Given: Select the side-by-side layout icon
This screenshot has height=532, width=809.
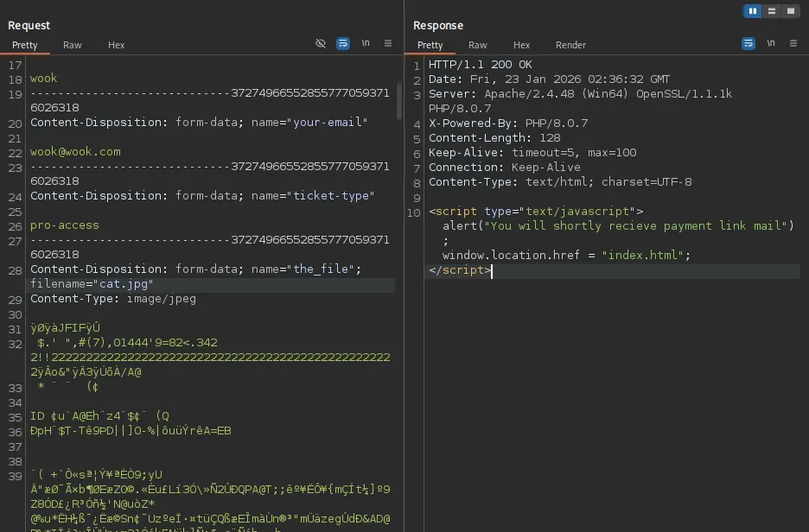Looking at the screenshot, I should pyautogui.click(x=753, y=11).
